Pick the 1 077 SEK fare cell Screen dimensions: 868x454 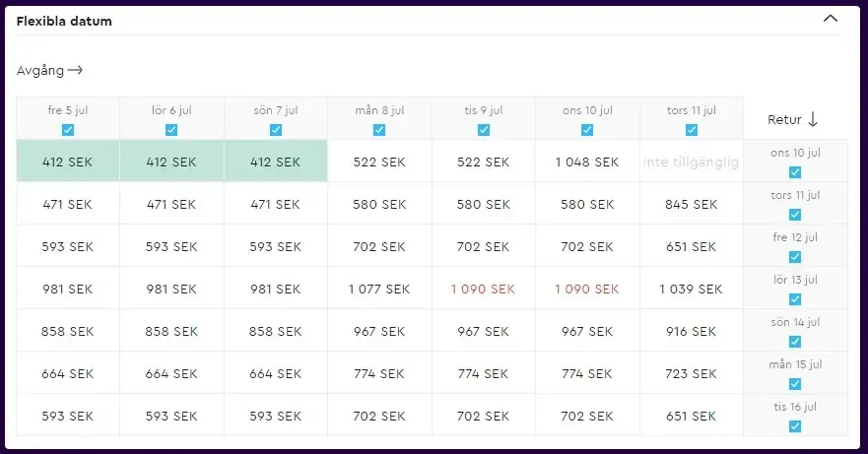click(379, 290)
